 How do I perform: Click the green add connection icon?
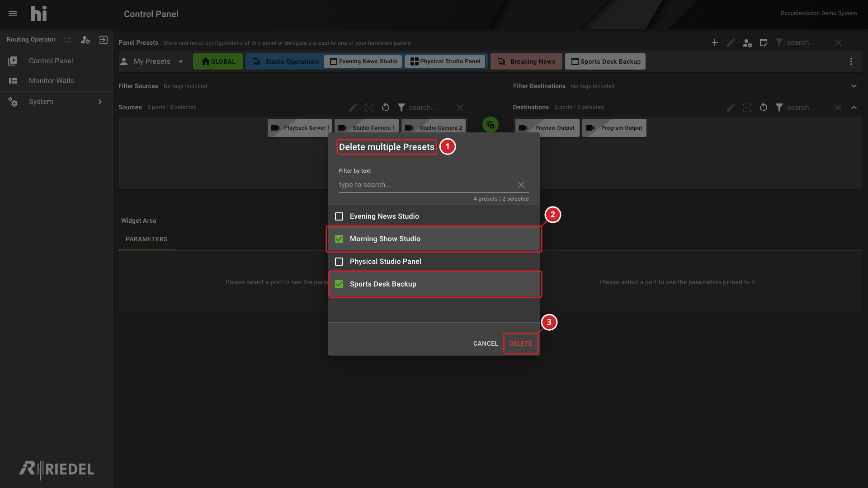491,125
